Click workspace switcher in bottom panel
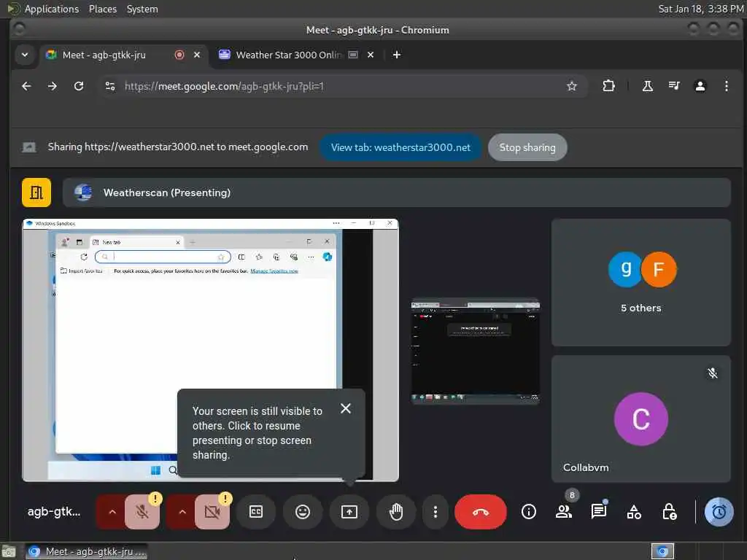Screen dimensions: 747x560 click(x=662, y=551)
